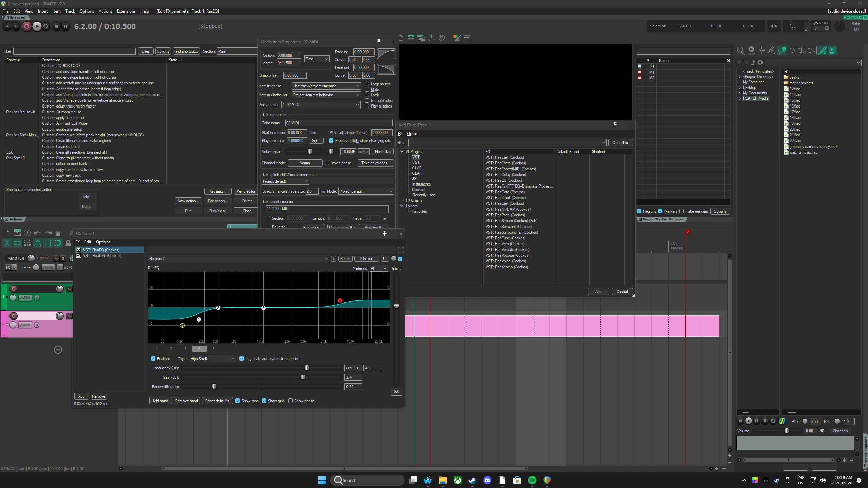This screenshot has height=488, width=868.
Task: Open the ReaEQ band Type dropdown
Action: point(213,359)
